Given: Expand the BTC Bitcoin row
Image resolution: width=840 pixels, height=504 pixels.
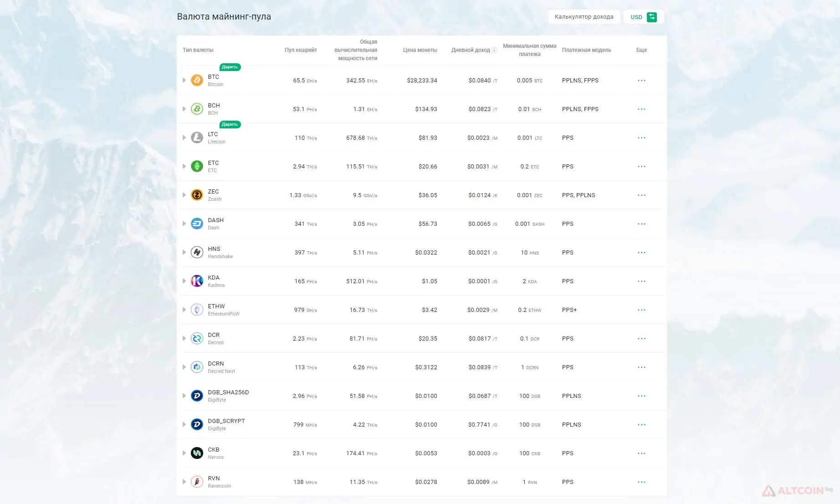Looking at the screenshot, I should click(x=184, y=80).
